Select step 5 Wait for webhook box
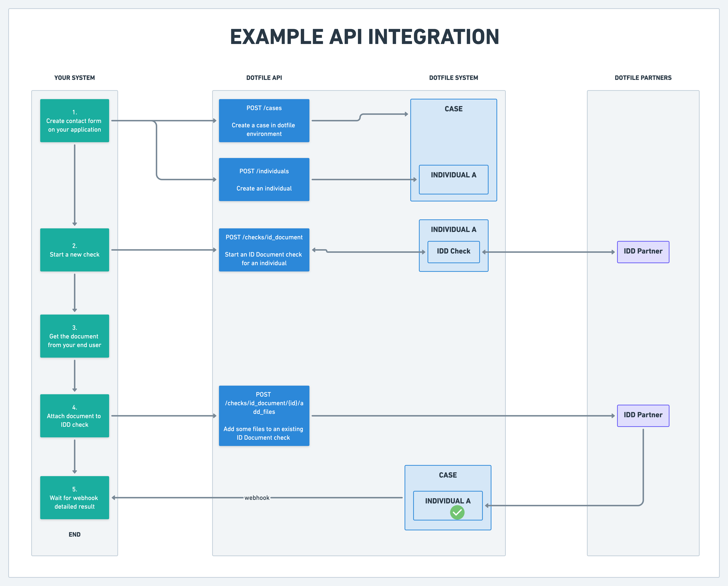The image size is (728, 586). (74, 497)
